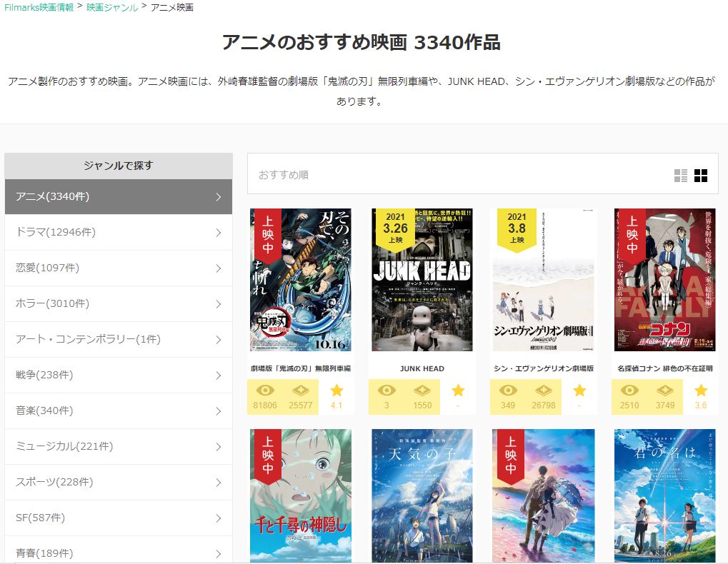Select the 恋愛(1097件) genre item

tap(119, 268)
